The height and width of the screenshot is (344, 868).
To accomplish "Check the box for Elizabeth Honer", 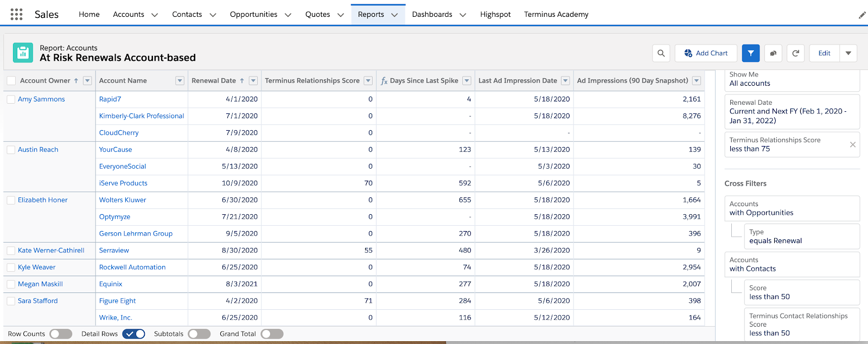I will click(x=11, y=200).
